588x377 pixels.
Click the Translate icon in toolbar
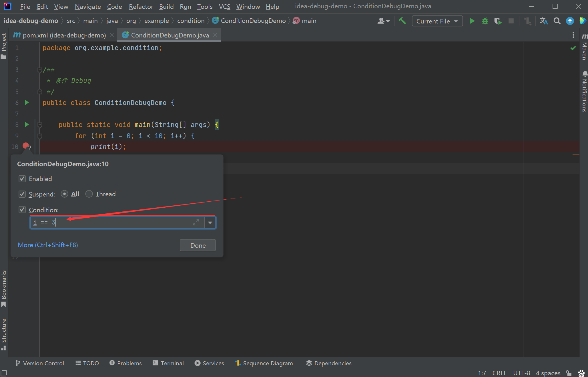[x=544, y=21]
